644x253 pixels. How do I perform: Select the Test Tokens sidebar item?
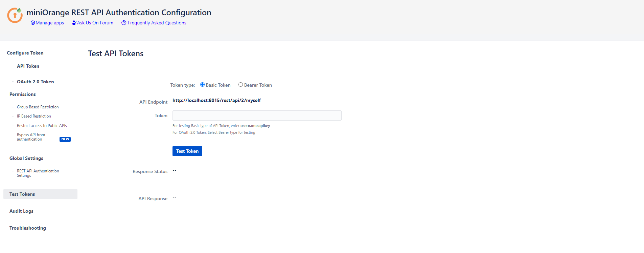click(x=40, y=194)
